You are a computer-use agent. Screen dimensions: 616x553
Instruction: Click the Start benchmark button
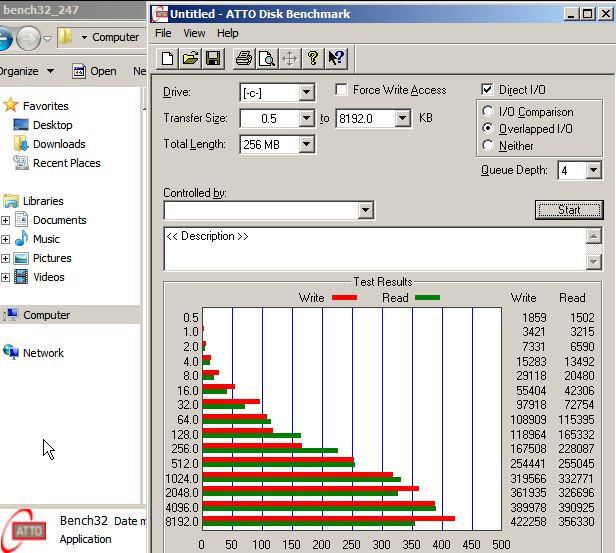[569, 210]
